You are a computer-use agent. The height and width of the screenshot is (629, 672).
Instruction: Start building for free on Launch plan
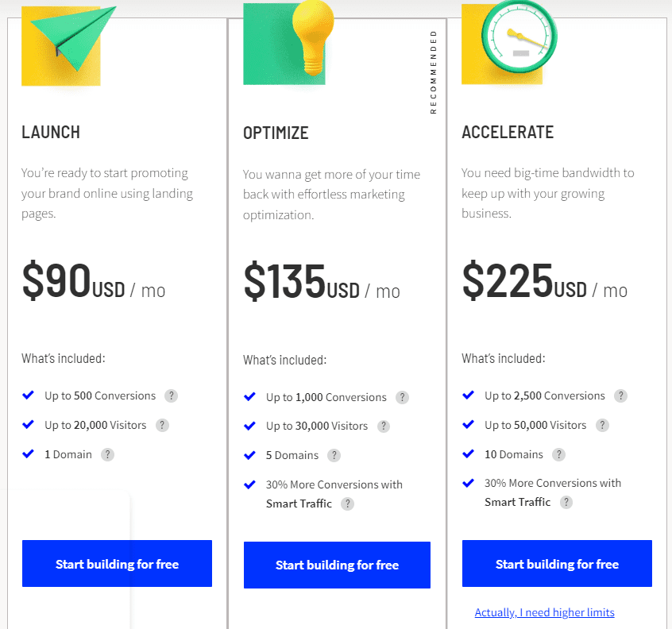point(117,563)
